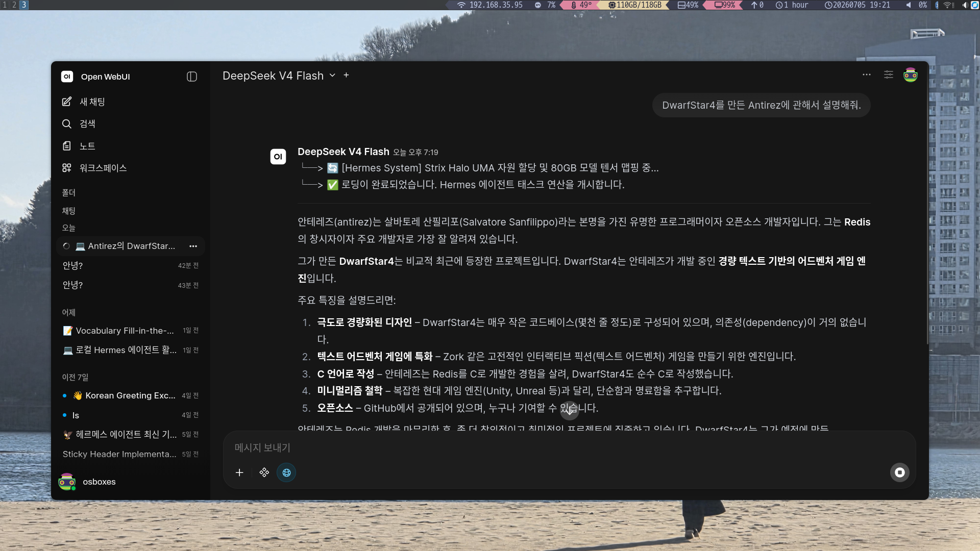Image resolution: width=980 pixels, height=551 pixels.
Task: Click the 110GB/118GB memory indicator in the status bar
Action: (634, 5)
